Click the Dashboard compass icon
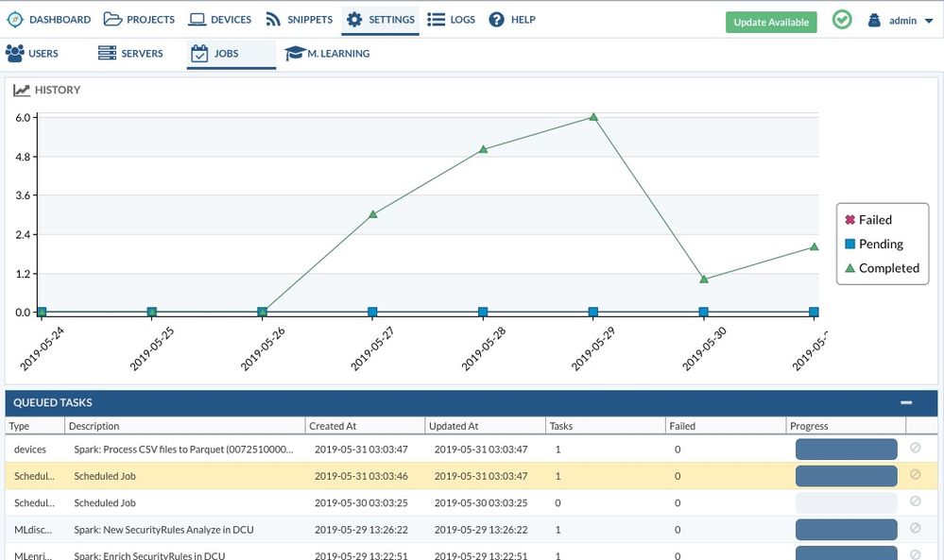Viewport: 944px width, 560px height. [15, 19]
